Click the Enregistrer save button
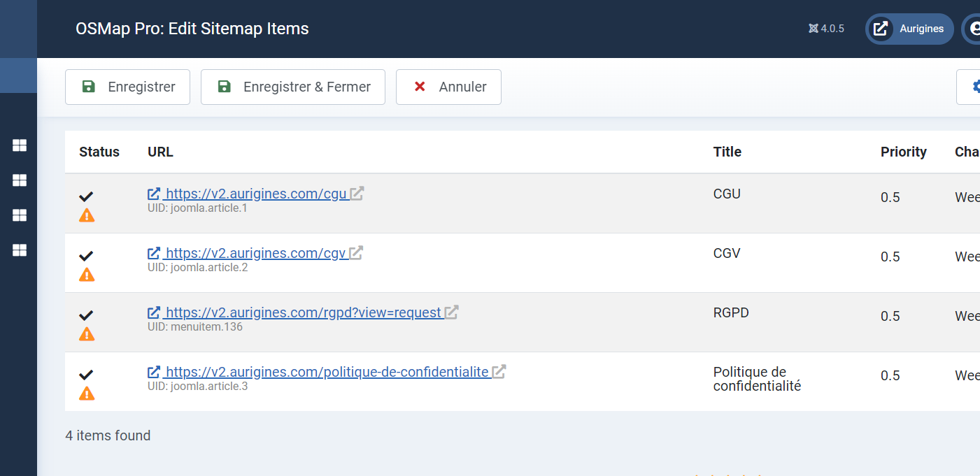980x476 pixels. click(x=127, y=87)
